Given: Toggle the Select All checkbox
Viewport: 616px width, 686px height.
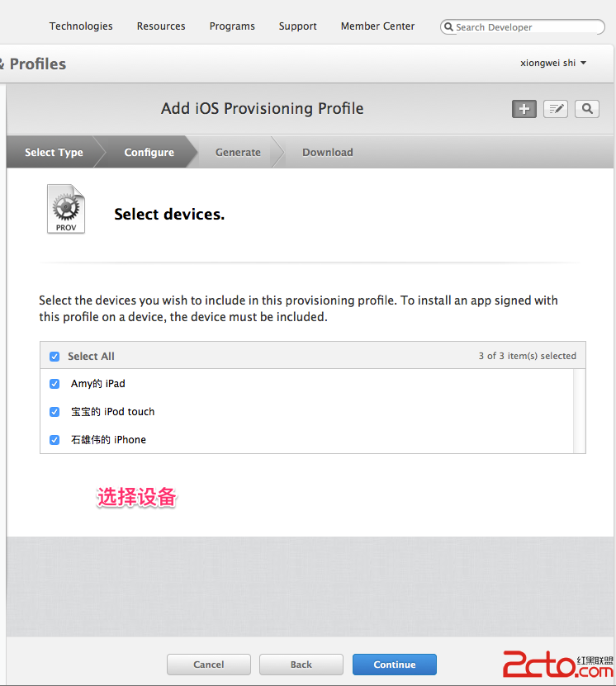Looking at the screenshot, I should click(x=54, y=357).
